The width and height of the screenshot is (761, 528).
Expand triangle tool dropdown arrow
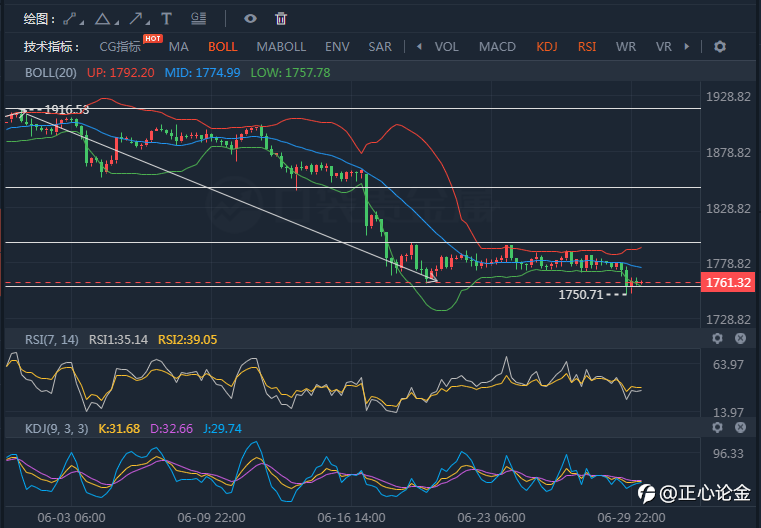(116, 23)
